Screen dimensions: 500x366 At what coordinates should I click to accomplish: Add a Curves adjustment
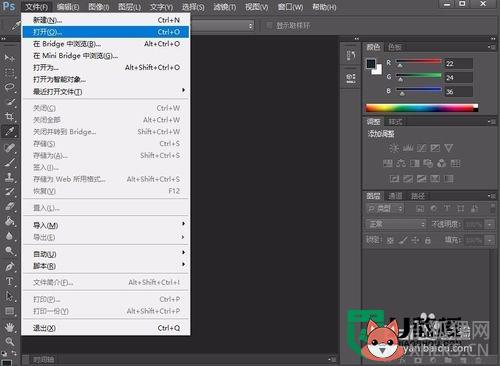[x=421, y=148]
